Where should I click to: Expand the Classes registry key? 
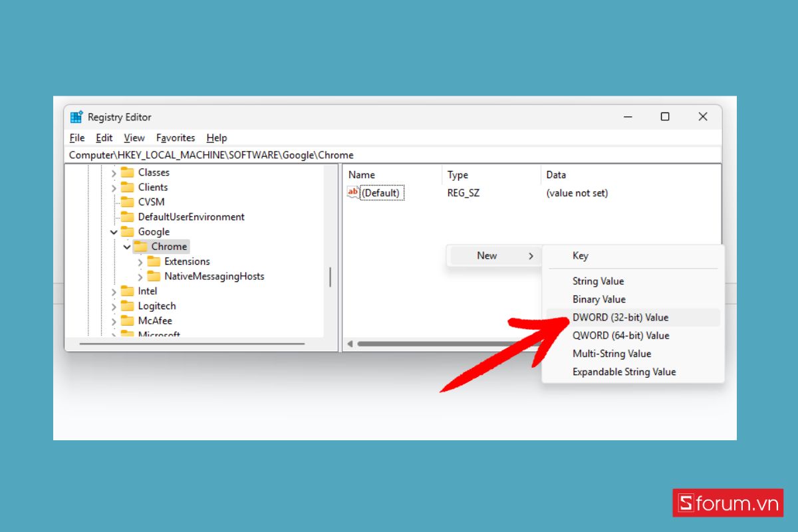point(114,173)
